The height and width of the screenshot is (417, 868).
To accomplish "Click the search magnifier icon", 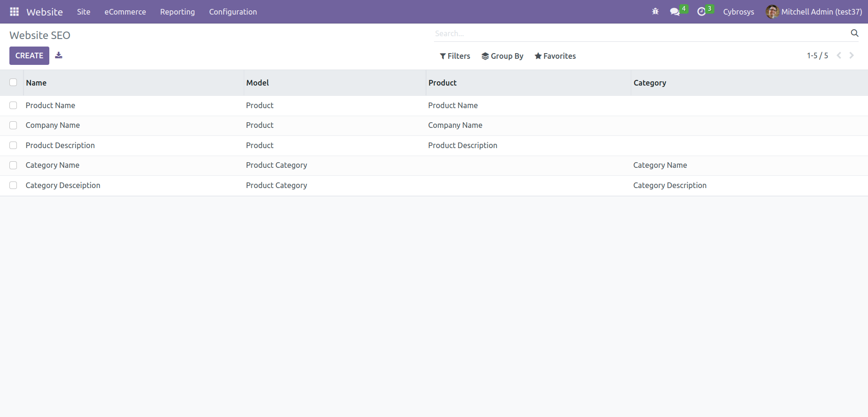I will coord(854,33).
